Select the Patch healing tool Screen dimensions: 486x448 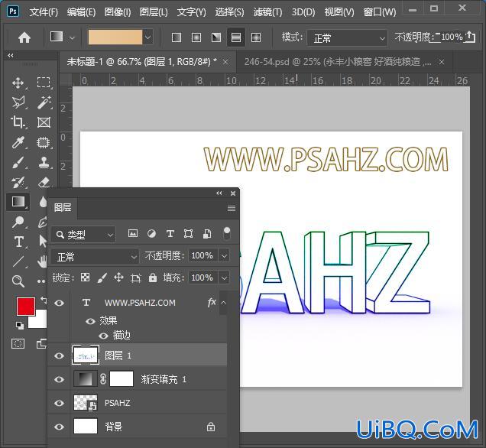pyautogui.click(x=44, y=142)
